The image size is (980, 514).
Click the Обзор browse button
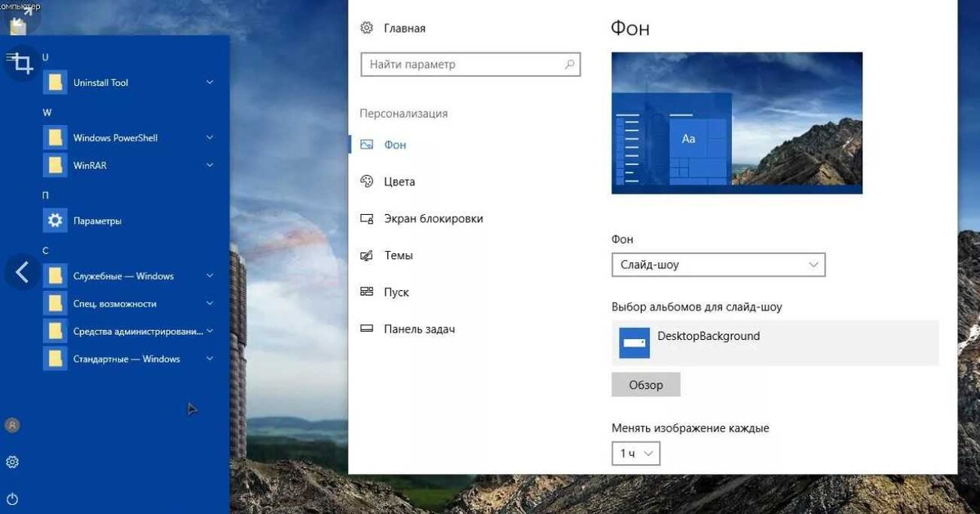coord(646,385)
